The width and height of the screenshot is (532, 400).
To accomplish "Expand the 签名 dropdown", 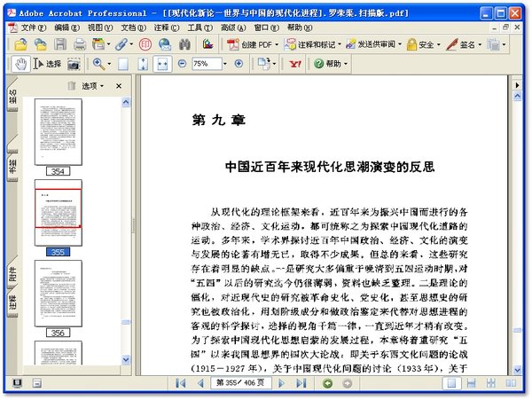I will click(480, 44).
